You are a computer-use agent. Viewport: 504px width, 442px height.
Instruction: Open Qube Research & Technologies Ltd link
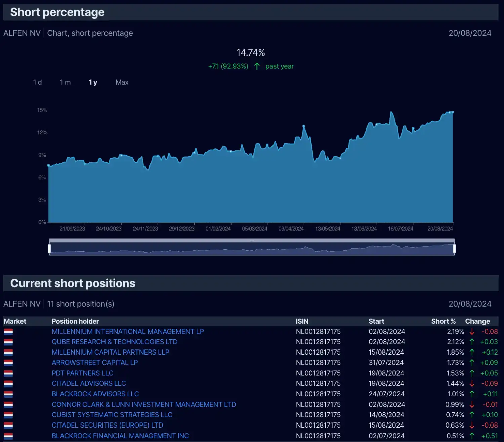coord(115,342)
